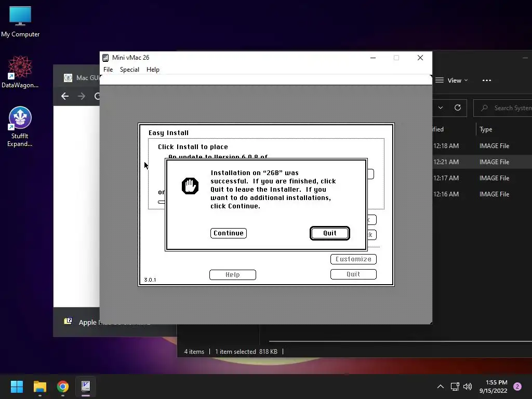Open the Special menu in Mini vMac
Screen dimensions: 532x399
tap(129, 70)
